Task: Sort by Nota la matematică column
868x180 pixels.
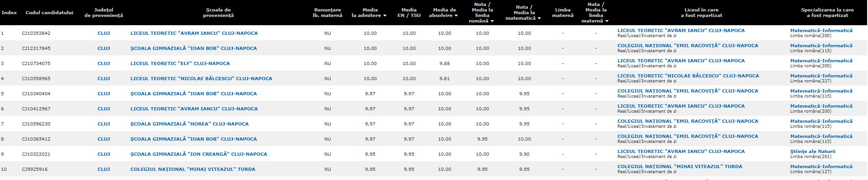Action: (523, 12)
